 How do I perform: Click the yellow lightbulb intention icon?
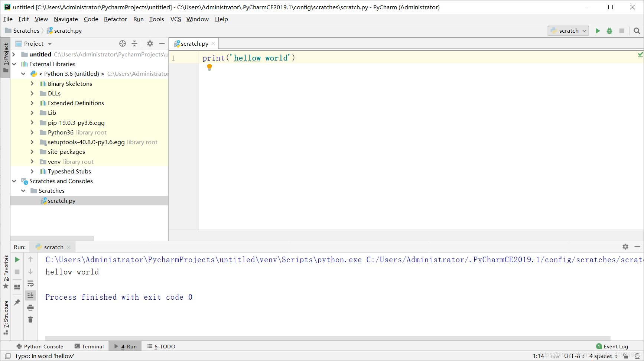[209, 67]
